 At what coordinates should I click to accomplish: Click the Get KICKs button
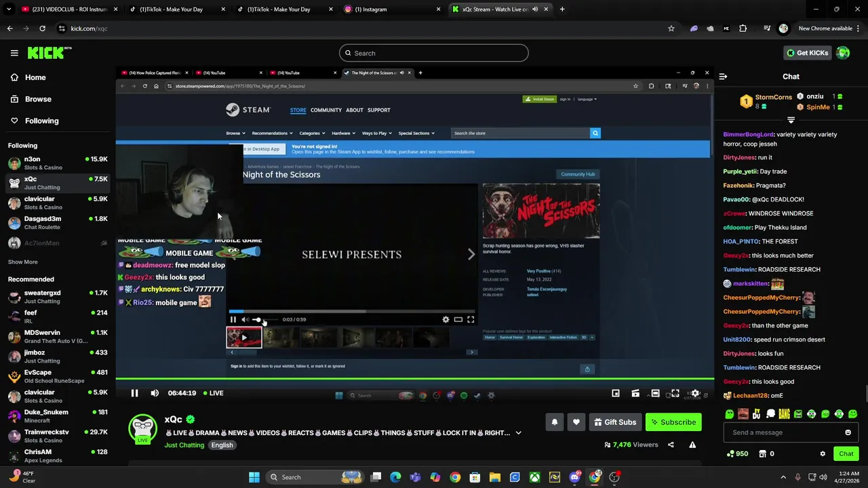807,53
